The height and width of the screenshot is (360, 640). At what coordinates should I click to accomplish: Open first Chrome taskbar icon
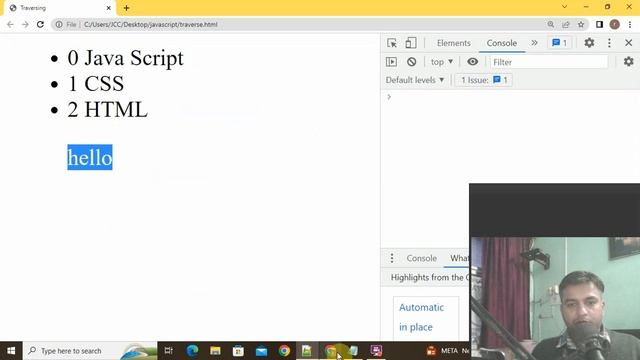[284, 351]
